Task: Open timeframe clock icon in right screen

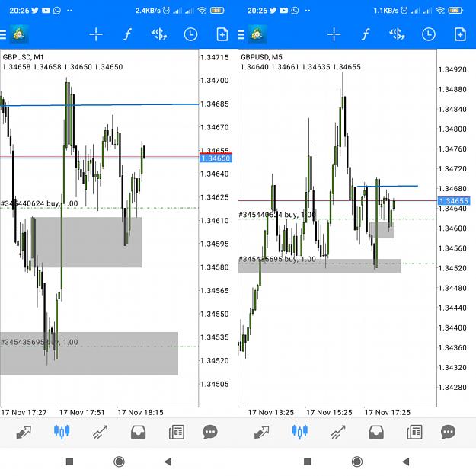Action: 429,34
